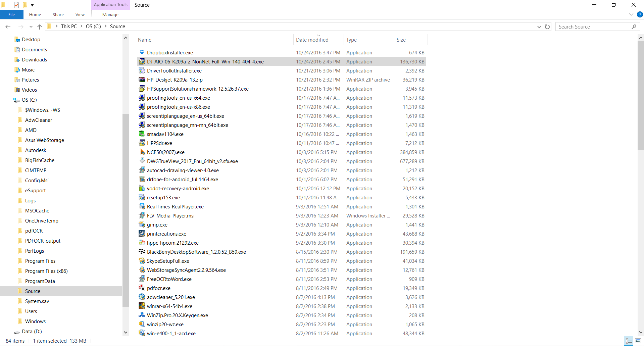The image size is (644, 346).
Task: Click the RealTimes-RealPlayer.exe icon
Action: (x=142, y=206)
